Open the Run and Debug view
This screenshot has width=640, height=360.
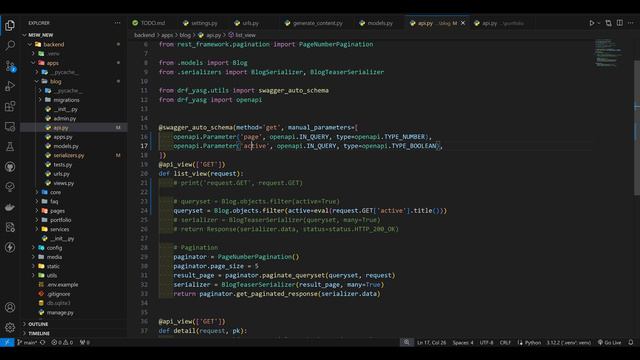pyautogui.click(x=10, y=86)
